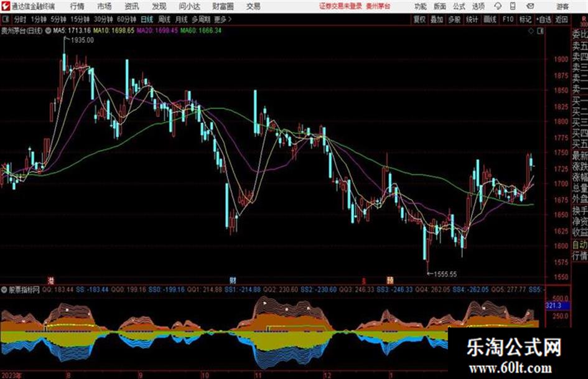Click the 港 event marker below the chart

[x=50, y=280]
